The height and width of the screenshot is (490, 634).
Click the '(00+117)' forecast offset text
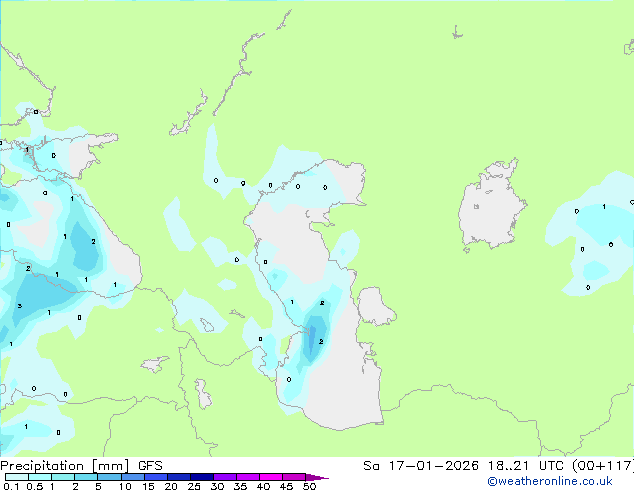(x=603, y=466)
